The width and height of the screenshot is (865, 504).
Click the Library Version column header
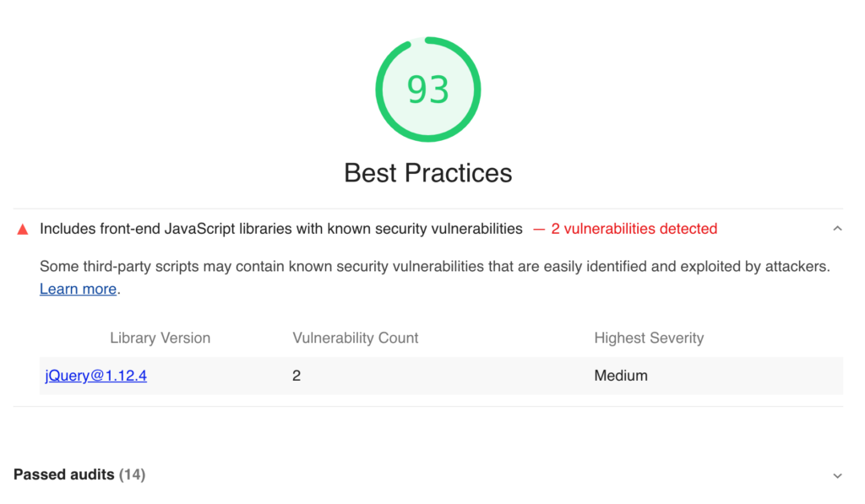coord(160,338)
